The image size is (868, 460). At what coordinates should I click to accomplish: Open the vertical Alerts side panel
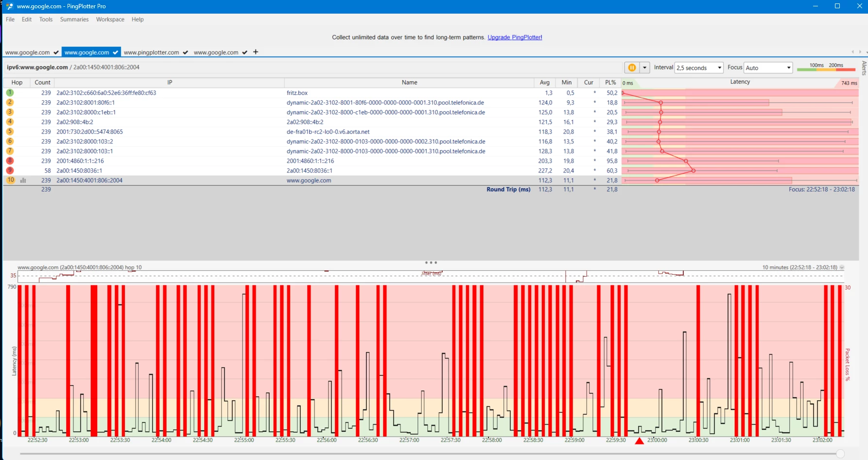(864, 68)
